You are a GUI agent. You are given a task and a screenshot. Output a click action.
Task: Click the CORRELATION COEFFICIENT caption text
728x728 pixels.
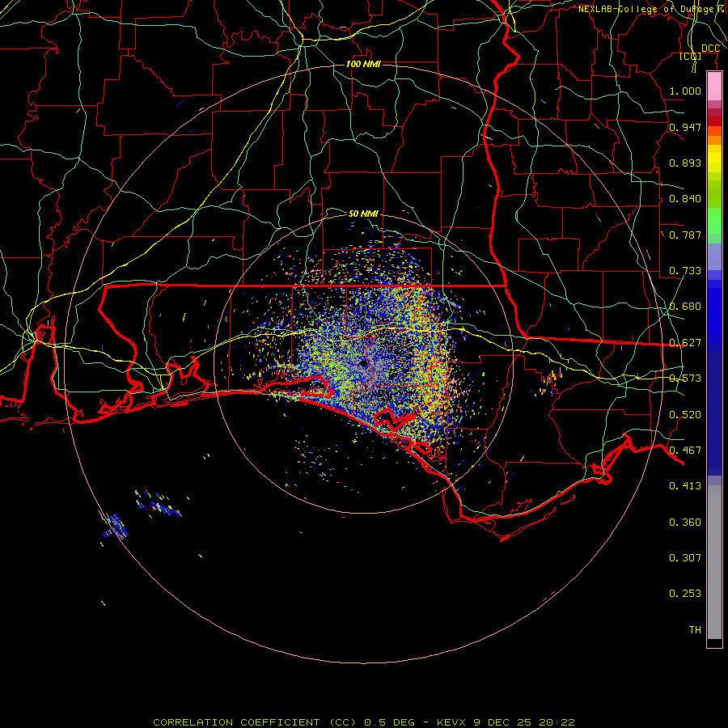click(236, 722)
